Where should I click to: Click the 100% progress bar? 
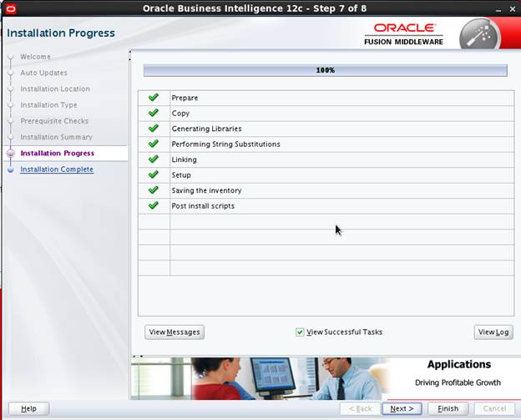point(325,71)
